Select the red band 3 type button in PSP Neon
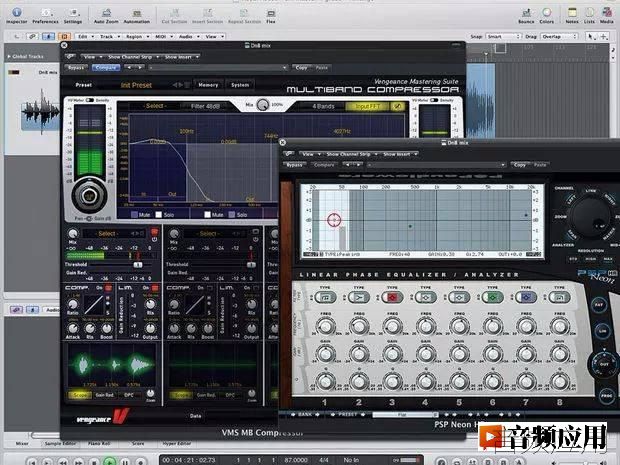Image resolution: width=620 pixels, height=465 pixels. (x=392, y=297)
